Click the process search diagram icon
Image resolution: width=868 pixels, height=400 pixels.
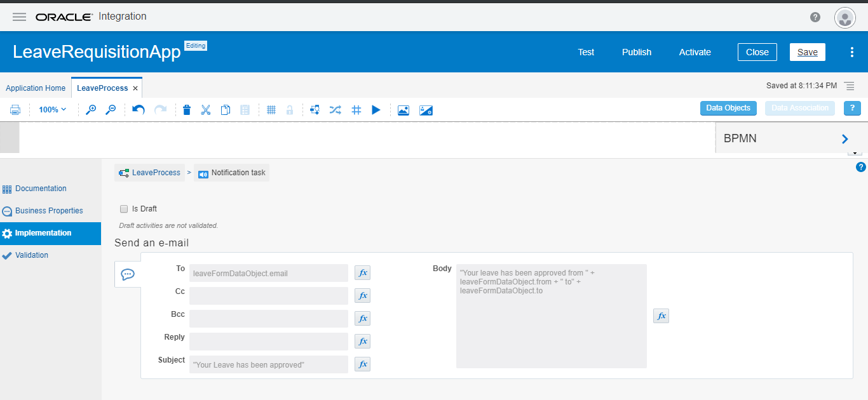click(x=315, y=110)
